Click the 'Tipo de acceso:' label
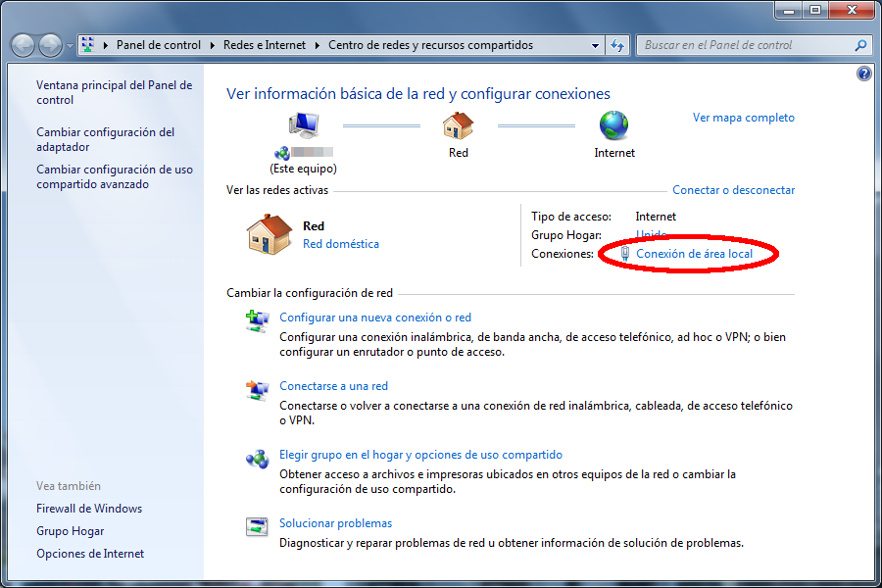The height and width of the screenshot is (588, 882). [571, 217]
